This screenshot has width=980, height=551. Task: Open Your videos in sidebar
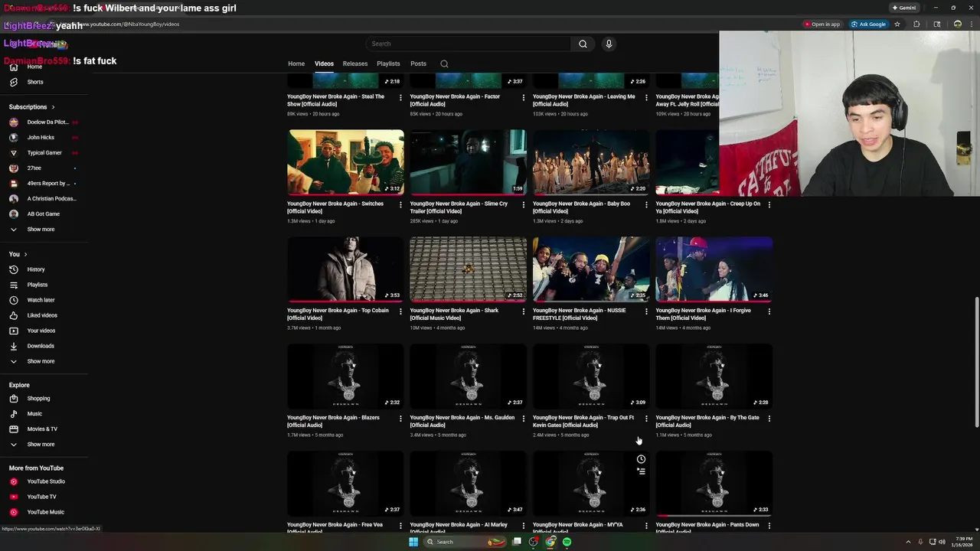(x=41, y=331)
